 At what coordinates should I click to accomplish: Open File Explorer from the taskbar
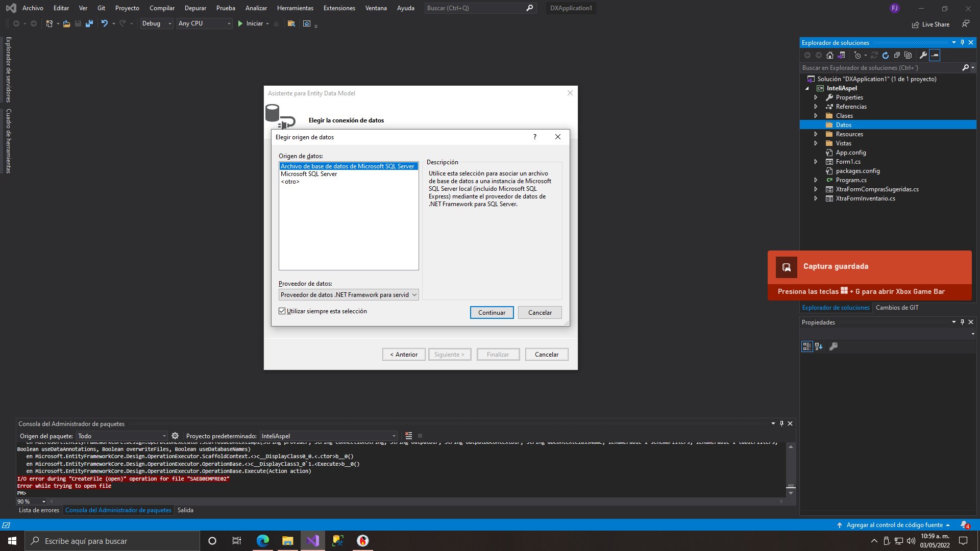[288, 541]
